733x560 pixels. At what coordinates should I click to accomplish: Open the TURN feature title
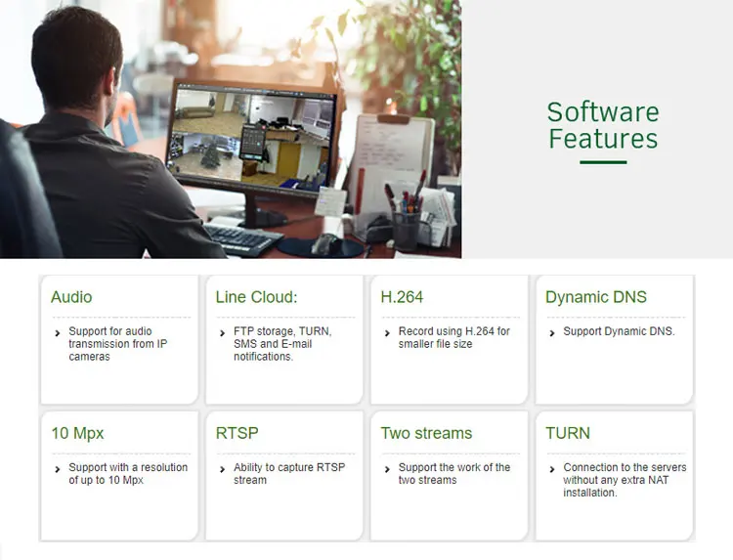(568, 433)
